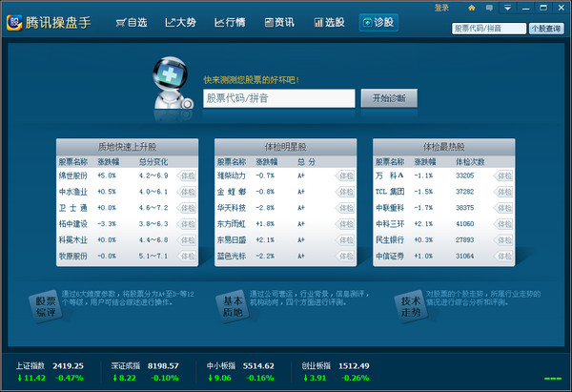Click score range 5.1~7.1

(x=153, y=256)
